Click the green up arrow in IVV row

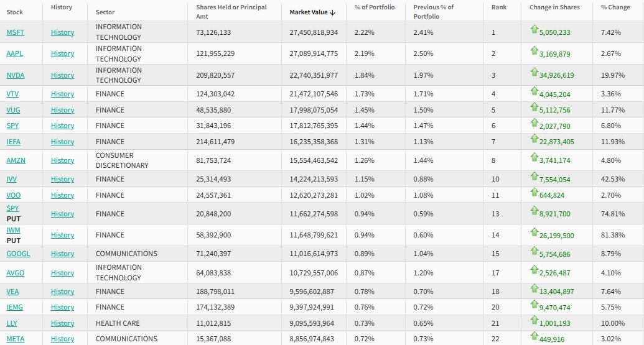[534, 176]
